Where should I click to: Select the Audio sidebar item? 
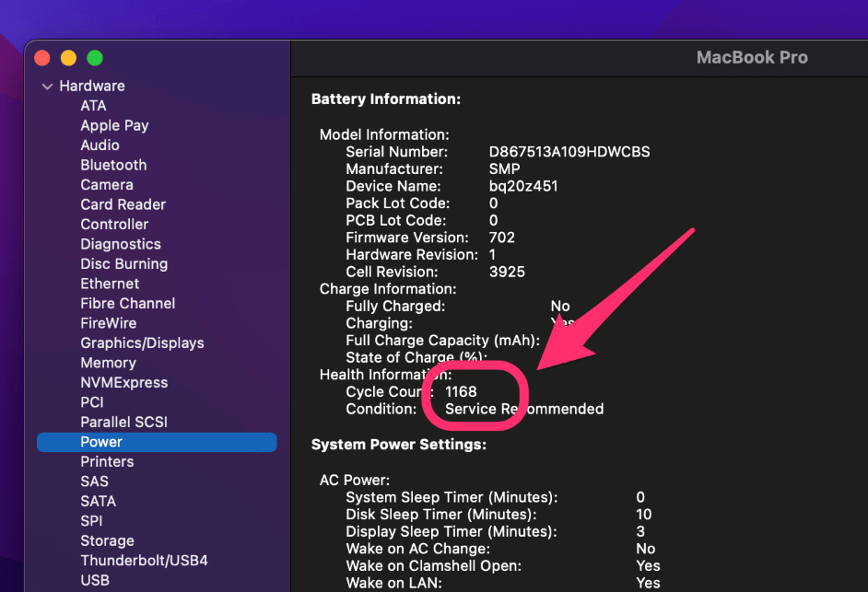100,145
